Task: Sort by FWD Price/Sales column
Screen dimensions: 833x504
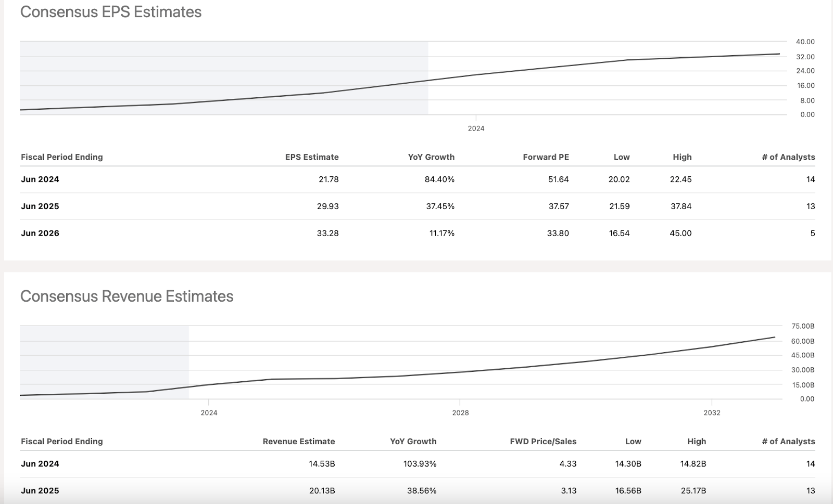Action: (543, 441)
